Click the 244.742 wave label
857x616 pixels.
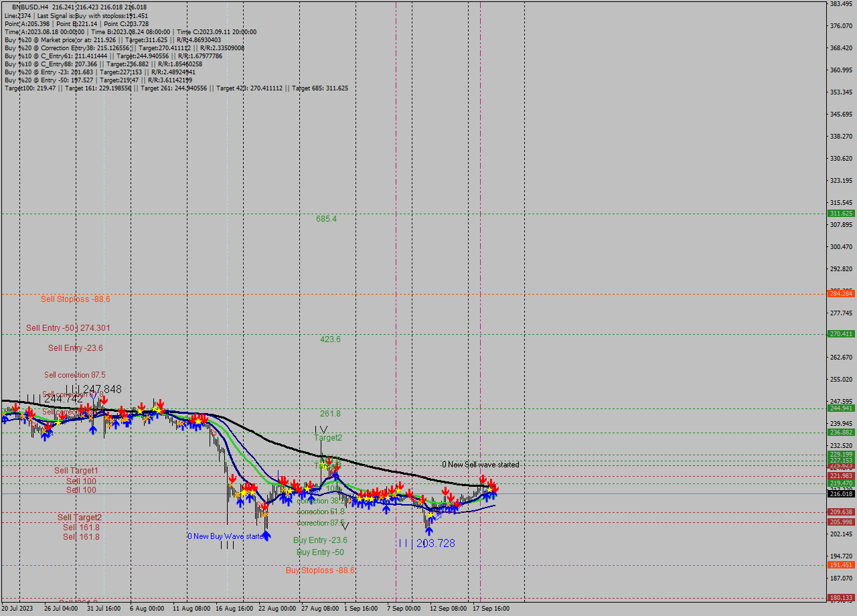point(64,398)
